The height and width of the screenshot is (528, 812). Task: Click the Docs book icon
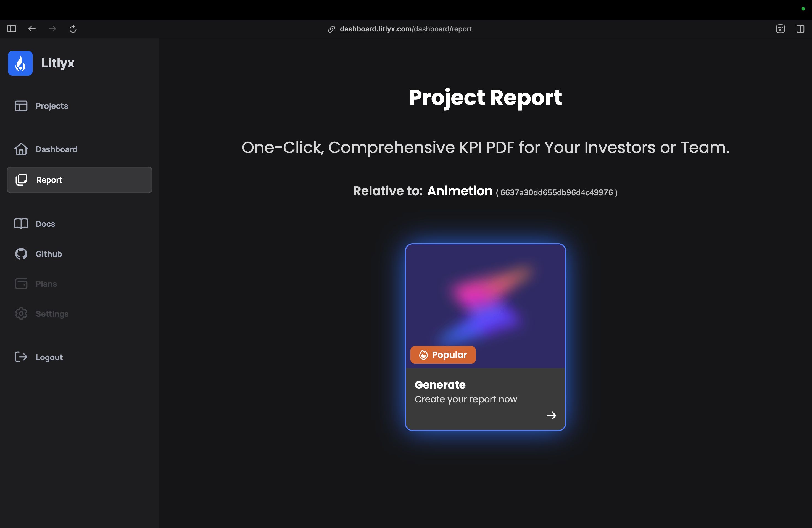click(x=21, y=224)
